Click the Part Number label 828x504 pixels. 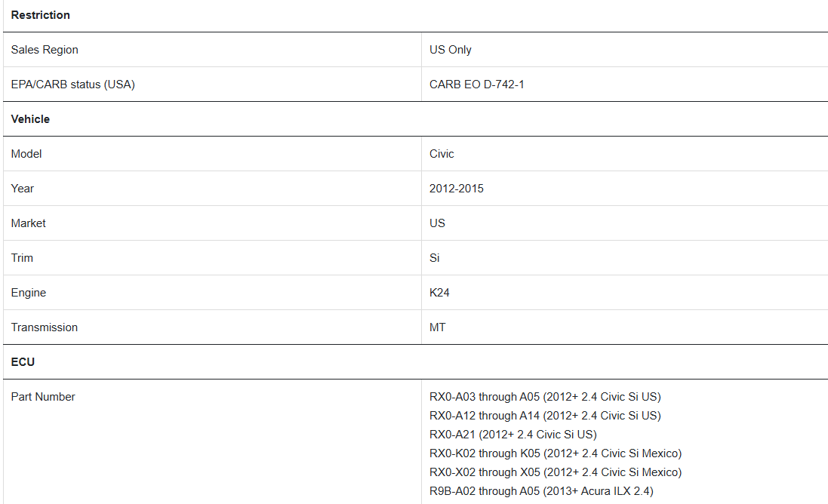pyautogui.click(x=43, y=397)
